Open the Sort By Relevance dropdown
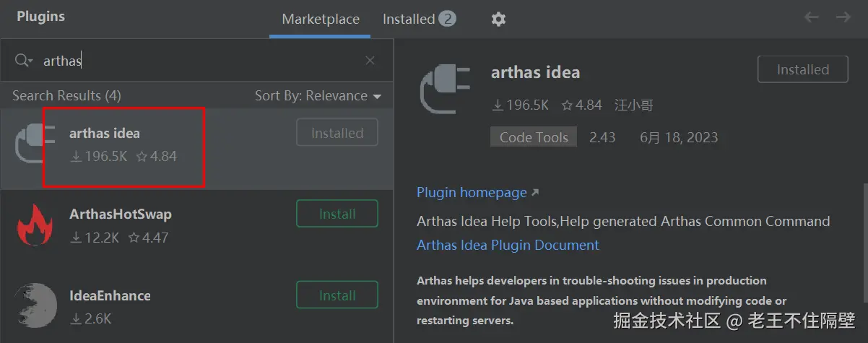Screen dimensions: 868x343 [318, 96]
